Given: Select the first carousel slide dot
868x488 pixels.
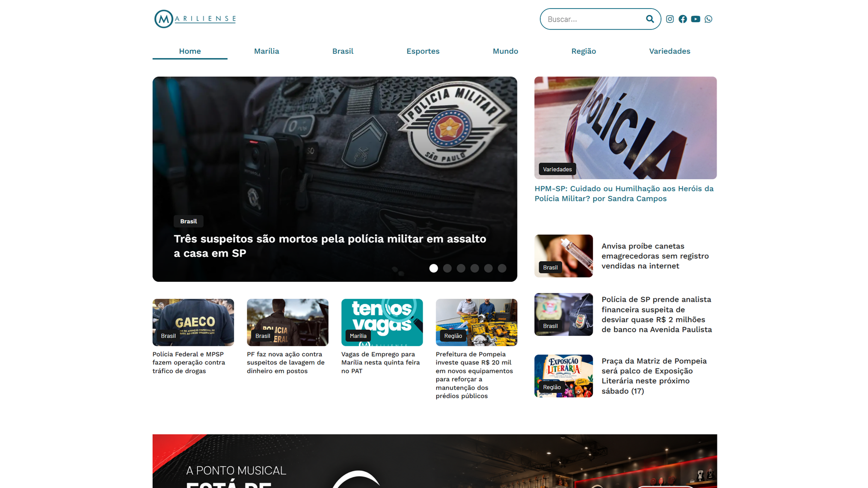Looking at the screenshot, I should pos(433,268).
